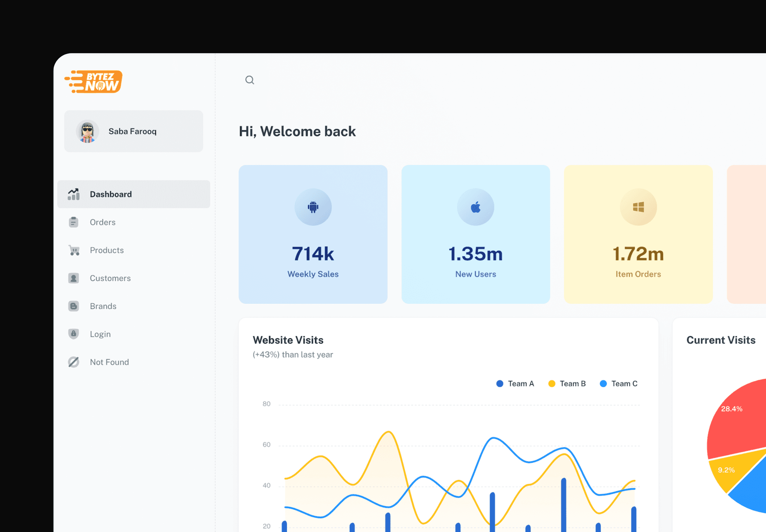The width and height of the screenshot is (766, 532).
Task: Click the Not Found slashed-circle icon
Action: click(74, 362)
